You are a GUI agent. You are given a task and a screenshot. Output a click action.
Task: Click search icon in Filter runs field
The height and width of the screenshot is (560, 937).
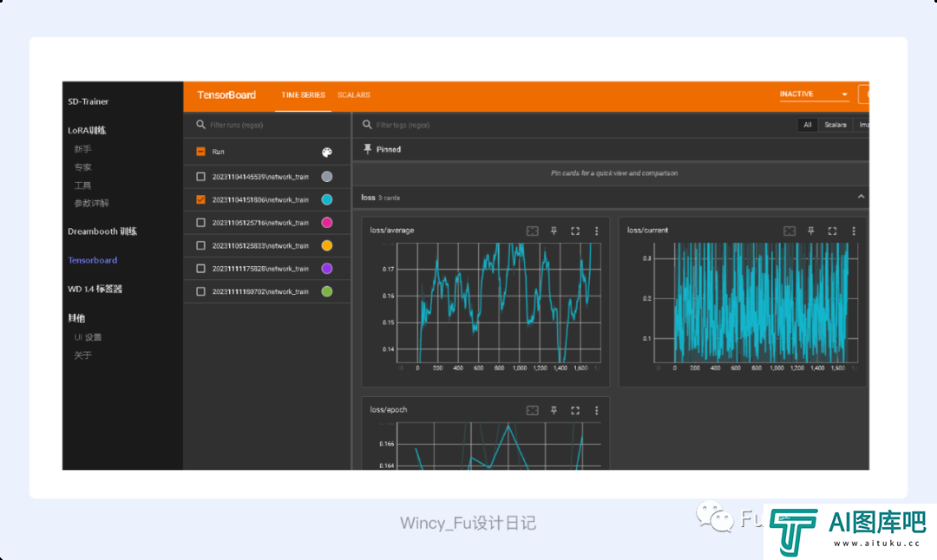200,125
